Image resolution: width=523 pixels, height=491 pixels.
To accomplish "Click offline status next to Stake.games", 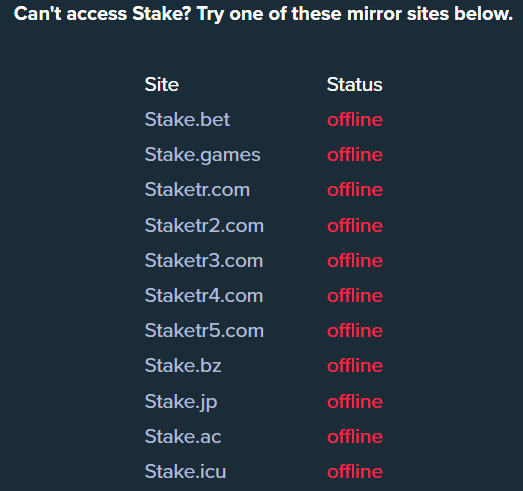I will click(355, 154).
